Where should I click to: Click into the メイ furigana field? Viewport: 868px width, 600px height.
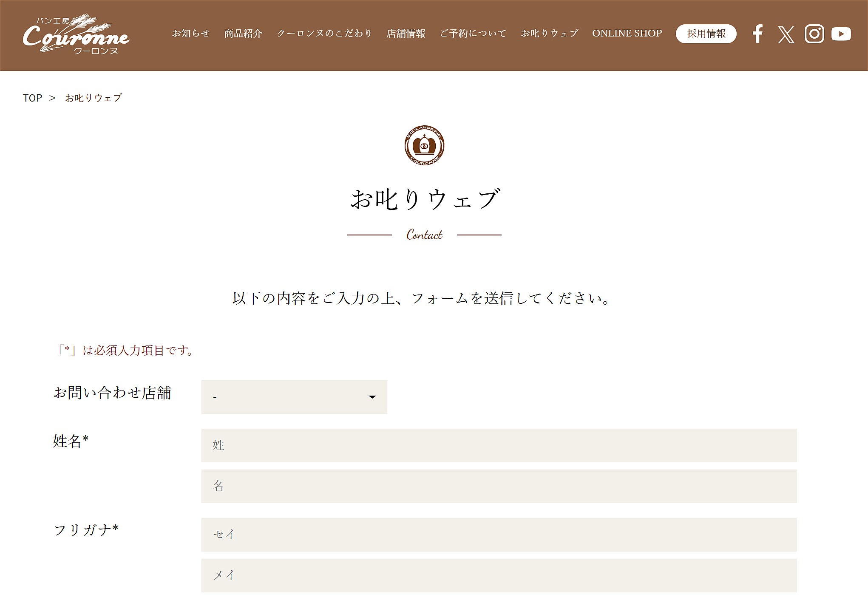coord(498,575)
